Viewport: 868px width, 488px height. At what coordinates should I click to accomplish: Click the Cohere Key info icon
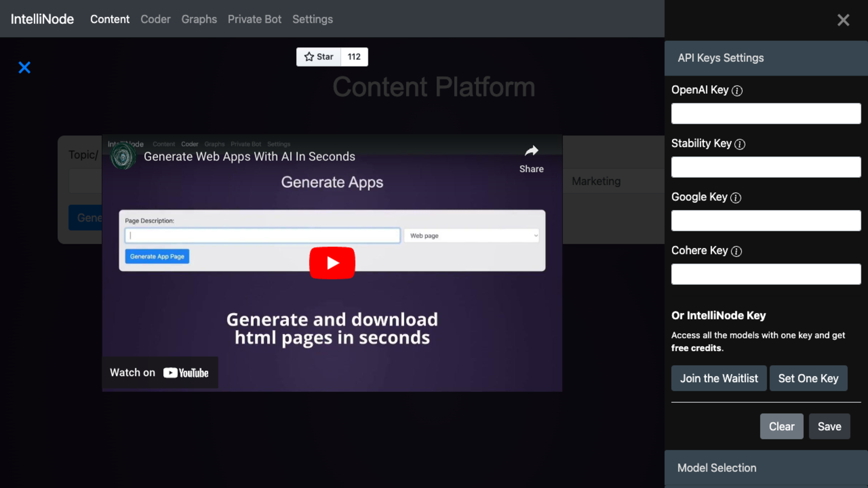pos(736,251)
